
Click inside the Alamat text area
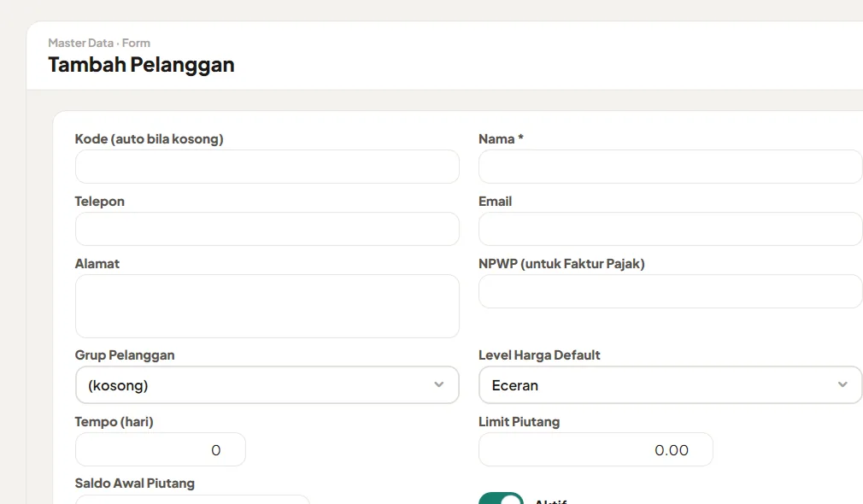point(267,306)
